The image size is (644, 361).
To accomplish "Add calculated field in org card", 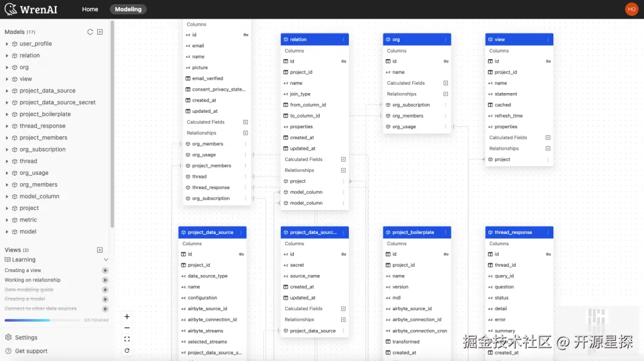I will (445, 83).
